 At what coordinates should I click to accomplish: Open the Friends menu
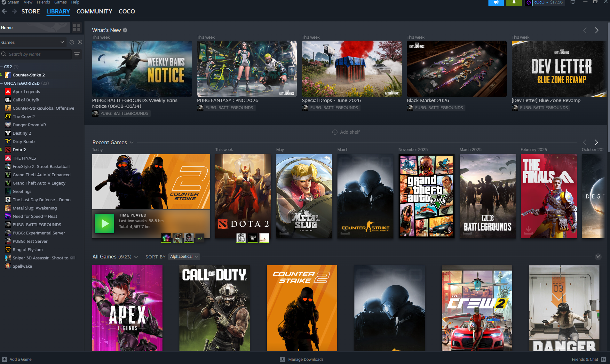pyautogui.click(x=44, y=2)
